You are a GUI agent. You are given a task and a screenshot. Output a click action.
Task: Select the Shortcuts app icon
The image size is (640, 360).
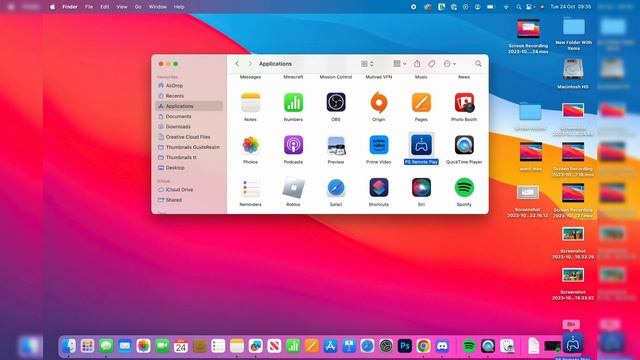click(x=378, y=188)
